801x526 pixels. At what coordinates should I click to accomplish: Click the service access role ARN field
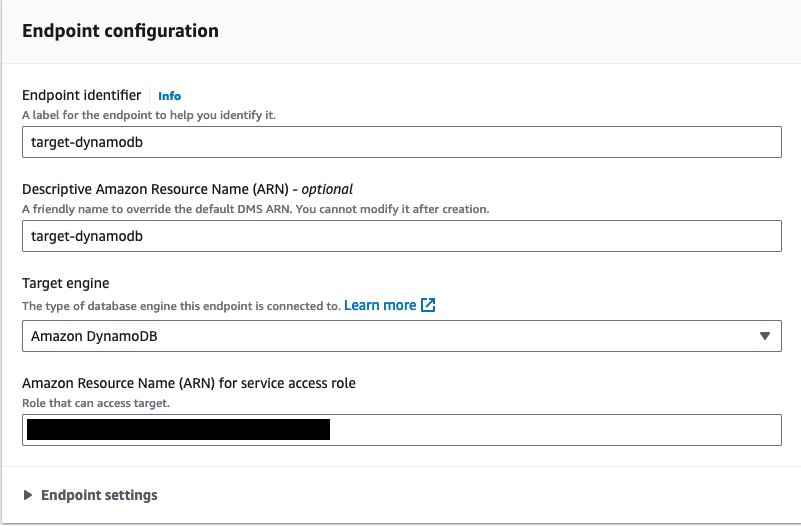coord(550,430)
